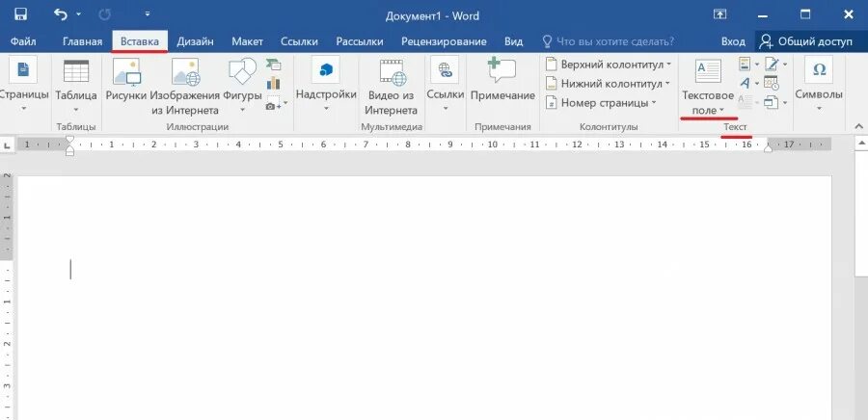The height and width of the screenshot is (420, 868).
Task: Expand the Символы symbols menu
Action: coord(819,85)
